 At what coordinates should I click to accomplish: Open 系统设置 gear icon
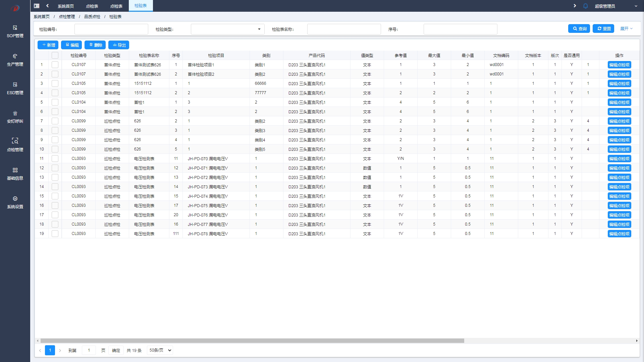15,199
